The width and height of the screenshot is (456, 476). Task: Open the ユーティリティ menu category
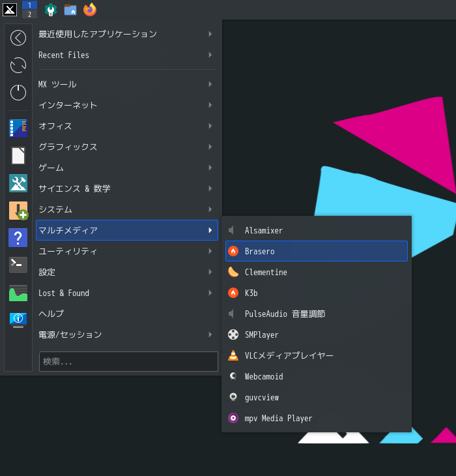pos(127,251)
